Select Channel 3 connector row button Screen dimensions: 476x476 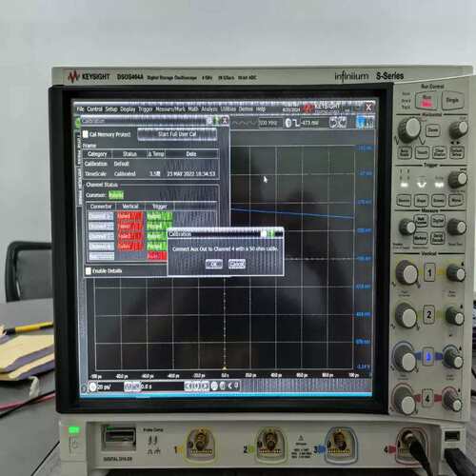click(101, 236)
